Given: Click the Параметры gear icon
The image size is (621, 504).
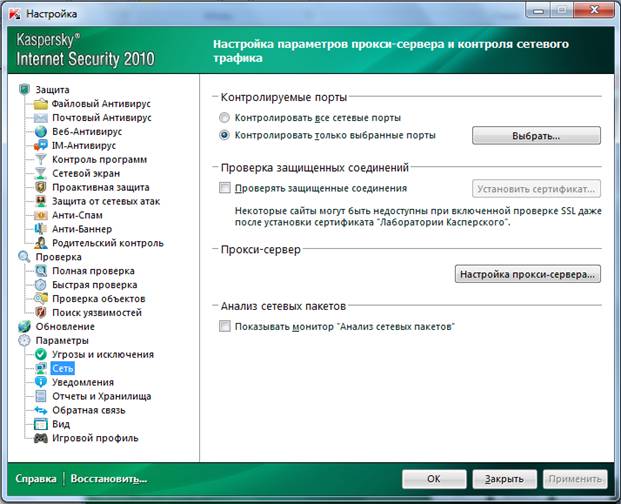Looking at the screenshot, I should [x=24, y=340].
